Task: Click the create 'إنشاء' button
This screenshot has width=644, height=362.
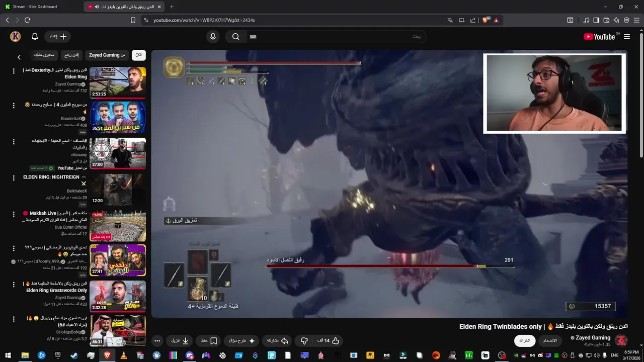Action: point(58,36)
